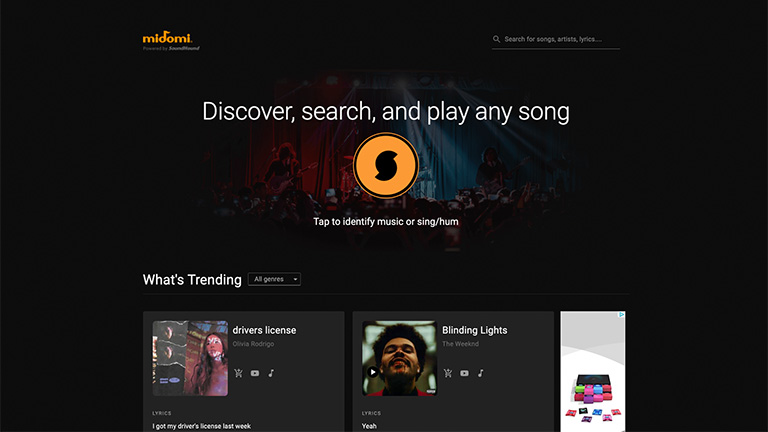Open the YouTube icon for Blinding Lights
This screenshot has height=432, width=768.
(x=464, y=373)
